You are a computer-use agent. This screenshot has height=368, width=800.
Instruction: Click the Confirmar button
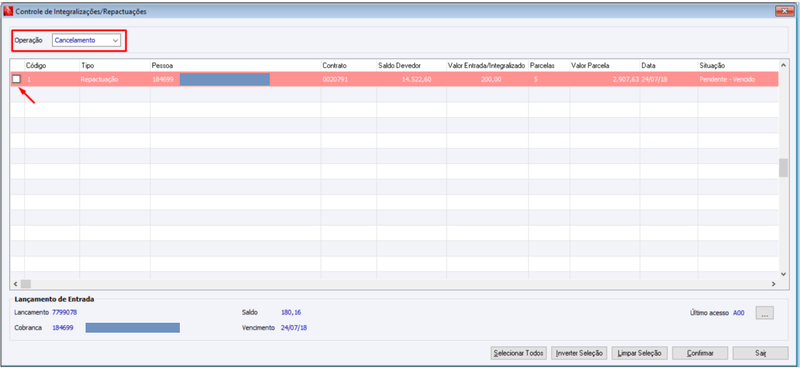[700, 353]
